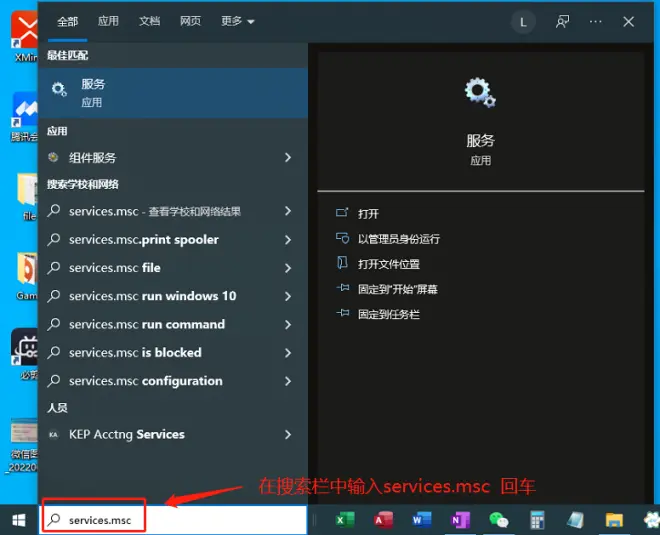Screen dimensions: 660x535
Task: Click the large 服务 gear icon in preview
Action: coord(480,92)
